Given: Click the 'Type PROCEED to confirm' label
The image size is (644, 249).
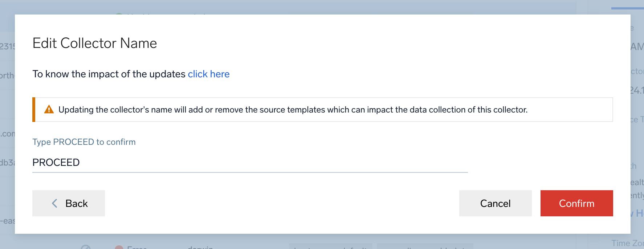Looking at the screenshot, I should (x=84, y=142).
